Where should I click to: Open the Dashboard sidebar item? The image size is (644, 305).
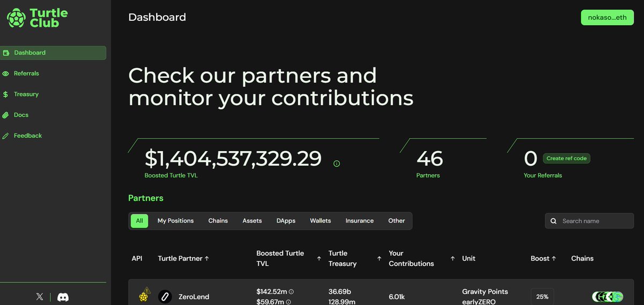click(x=53, y=53)
